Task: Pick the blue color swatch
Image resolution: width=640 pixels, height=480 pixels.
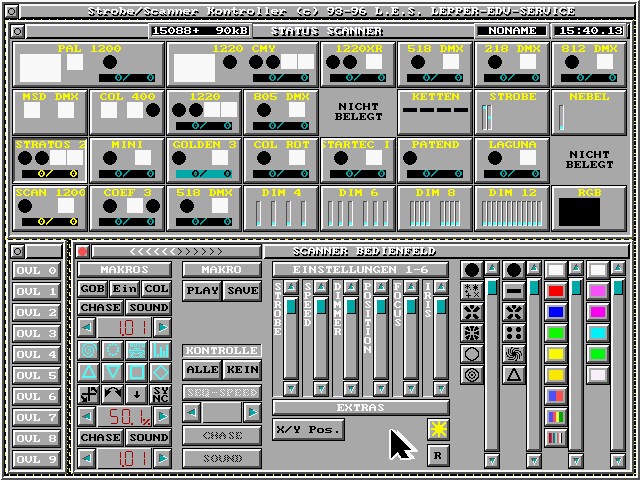Action: (556, 312)
